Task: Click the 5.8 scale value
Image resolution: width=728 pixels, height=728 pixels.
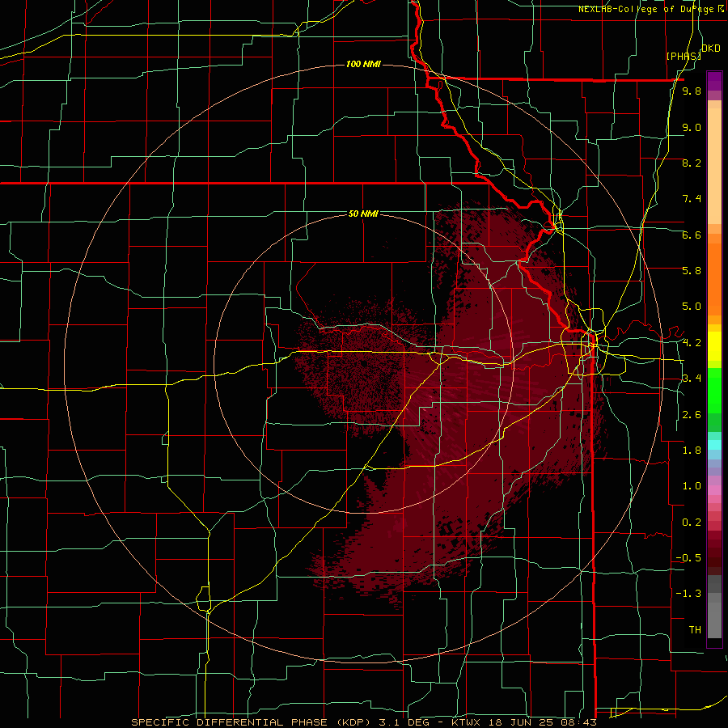Action: click(692, 271)
